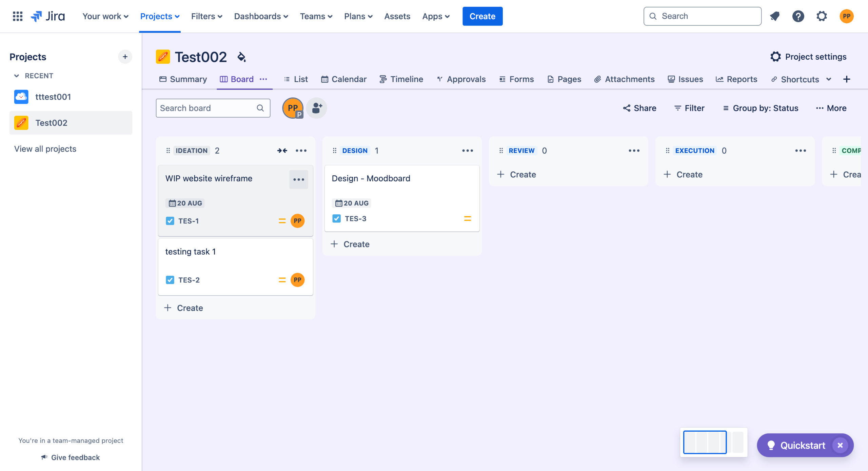The image size is (868, 471).
Task: Click the notifications bell icon
Action: pyautogui.click(x=775, y=16)
